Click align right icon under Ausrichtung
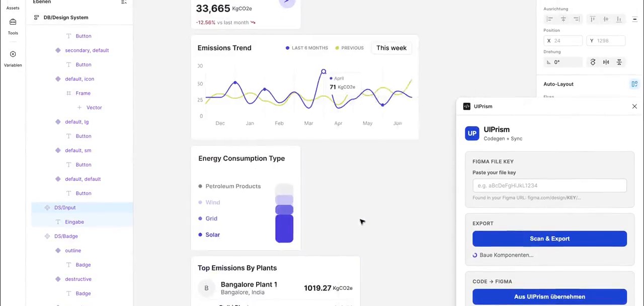Viewport: 644px width, 306px height. 577,19
